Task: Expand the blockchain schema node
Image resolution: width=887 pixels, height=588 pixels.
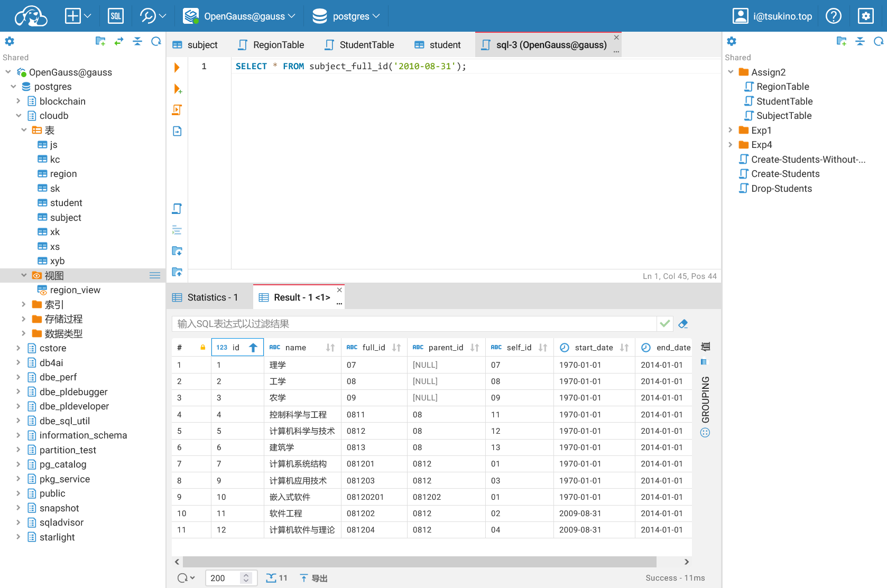Action: click(19, 101)
